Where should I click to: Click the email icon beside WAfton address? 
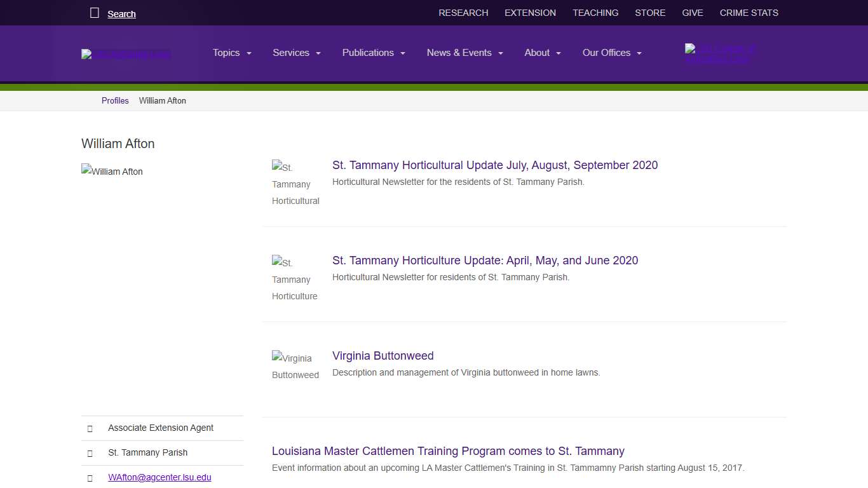(90, 478)
